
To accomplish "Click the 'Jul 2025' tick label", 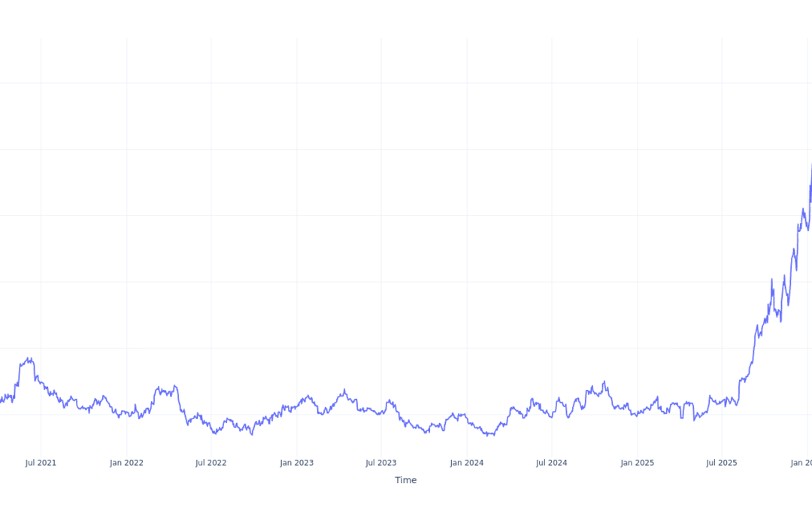I will (722, 463).
